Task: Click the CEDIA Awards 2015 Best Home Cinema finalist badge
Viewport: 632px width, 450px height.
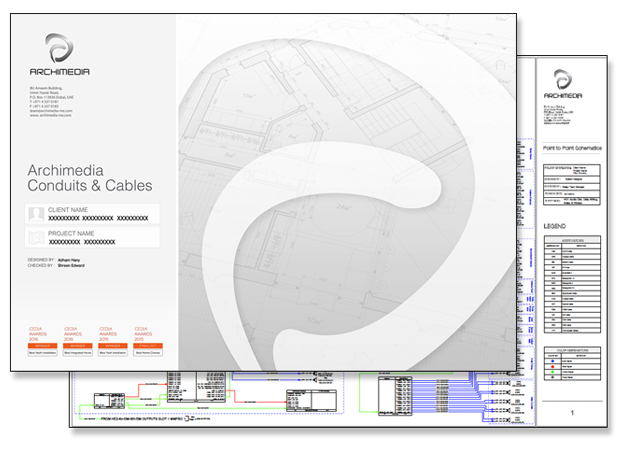Action: 148,341
